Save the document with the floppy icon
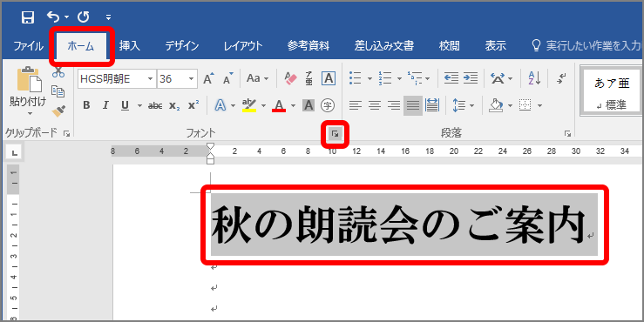 point(28,17)
